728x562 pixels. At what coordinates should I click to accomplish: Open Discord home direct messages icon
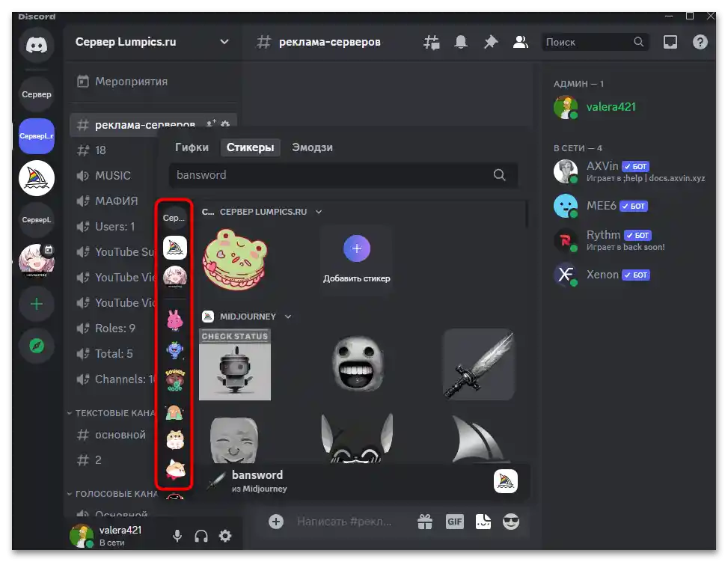coord(36,45)
